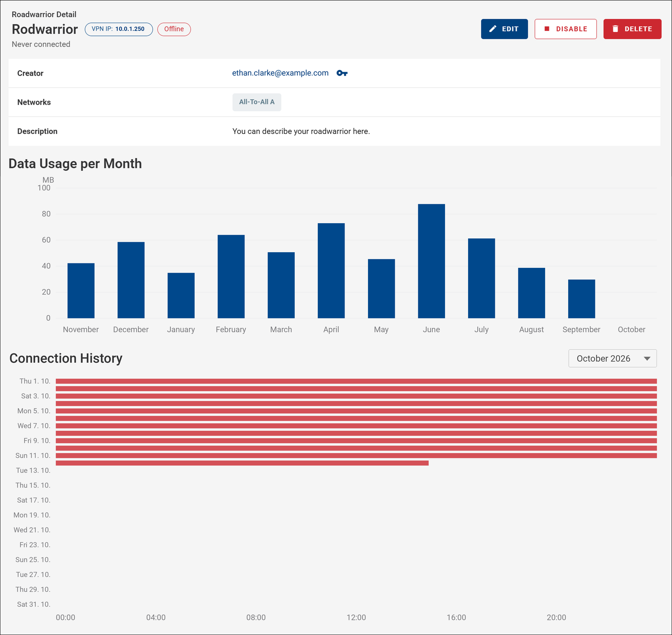Click the 'Tue 13. 10.' date label
The width and height of the screenshot is (672, 635).
coord(33,470)
